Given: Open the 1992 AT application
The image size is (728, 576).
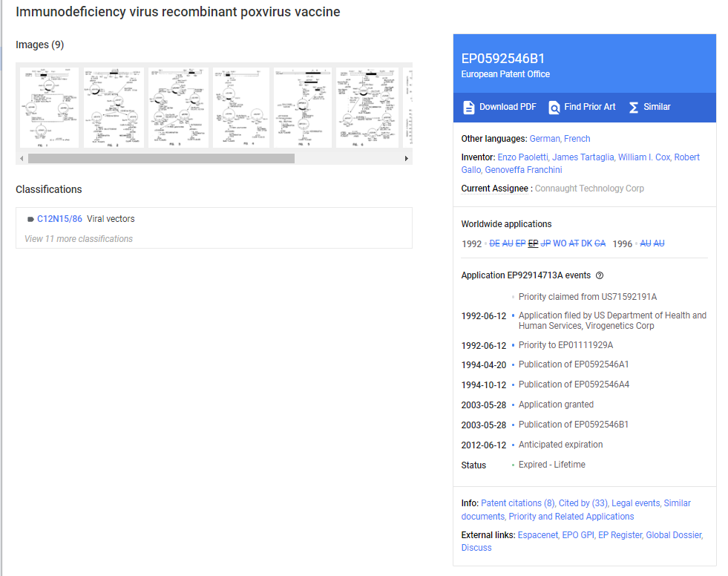Looking at the screenshot, I should (574, 243).
